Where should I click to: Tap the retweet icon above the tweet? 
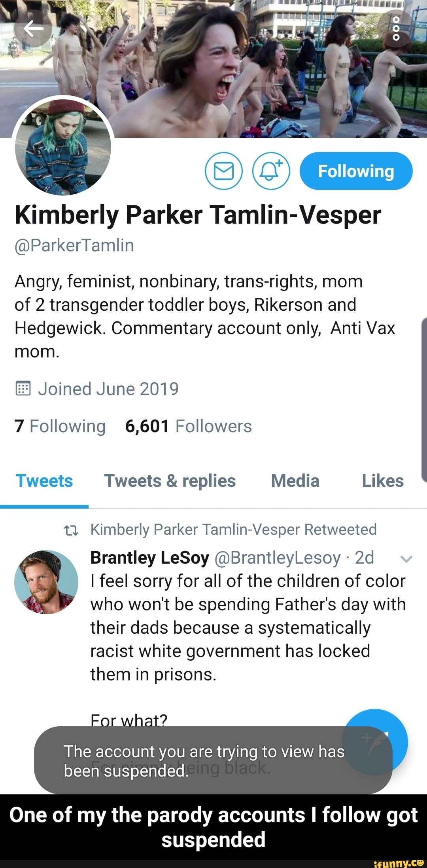click(x=71, y=530)
